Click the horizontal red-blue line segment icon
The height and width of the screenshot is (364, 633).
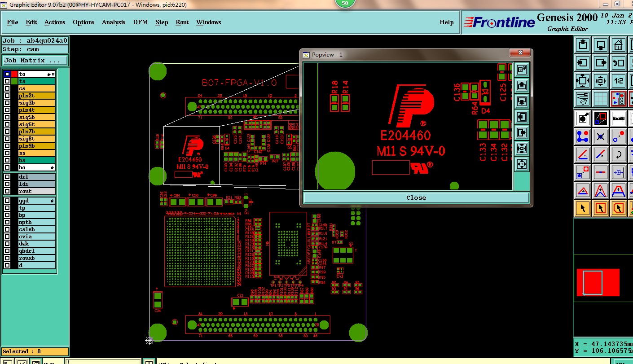coord(600,172)
